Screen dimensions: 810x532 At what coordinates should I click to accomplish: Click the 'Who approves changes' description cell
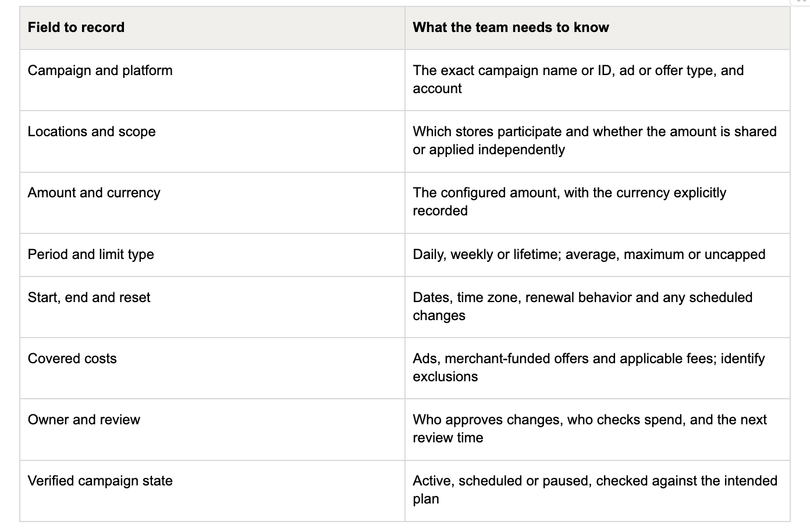[598, 430]
